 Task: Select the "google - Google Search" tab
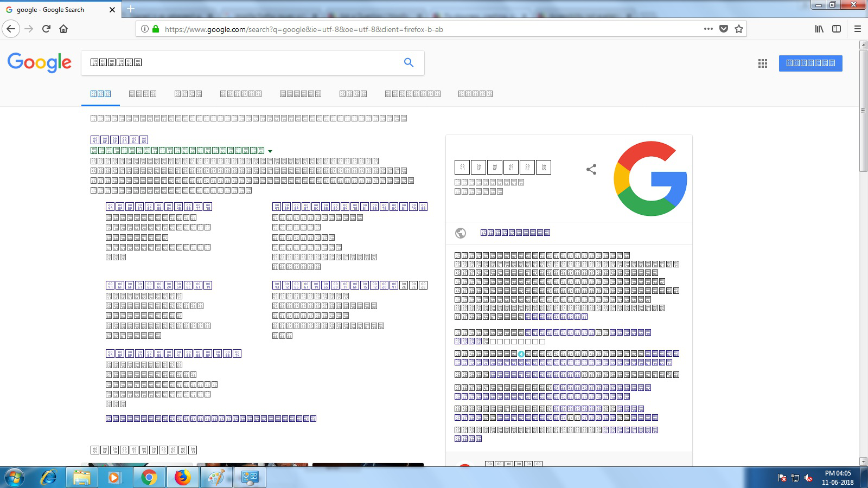coord(54,10)
